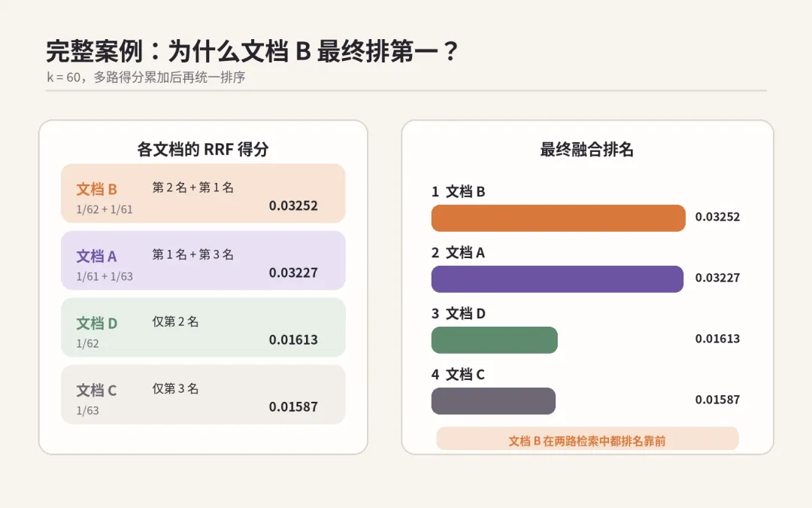Click the 第 2 名 + 第 1 名 label
The height and width of the screenshot is (508, 812).
192,187
